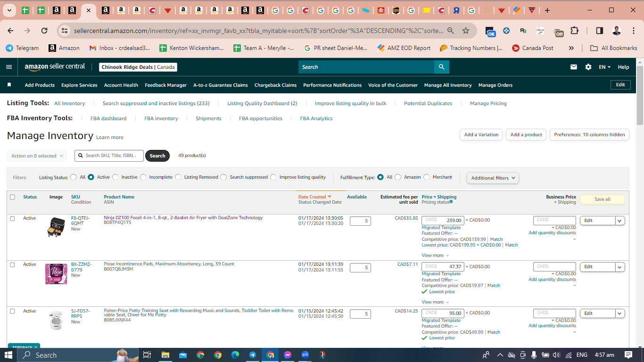Viewport: 644px width, 362px height.
Task: Click the Pricing status info icon
Action: pyautogui.click(x=451, y=202)
